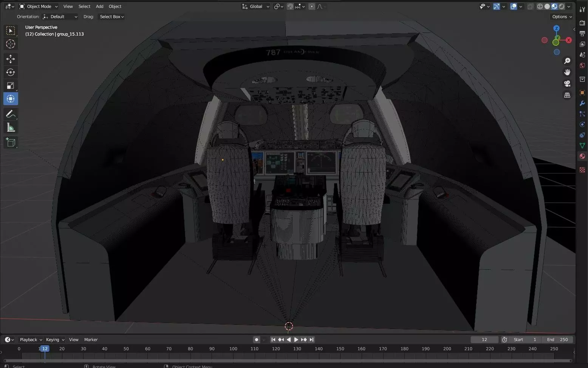Open the View Layer properties tab

[x=582, y=44]
